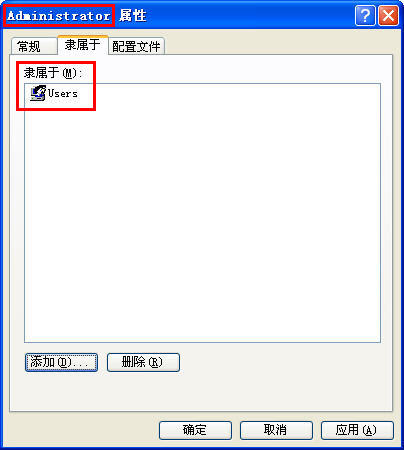The width and height of the screenshot is (404, 450).
Task: Click the 删除(R) button
Action: (143, 362)
